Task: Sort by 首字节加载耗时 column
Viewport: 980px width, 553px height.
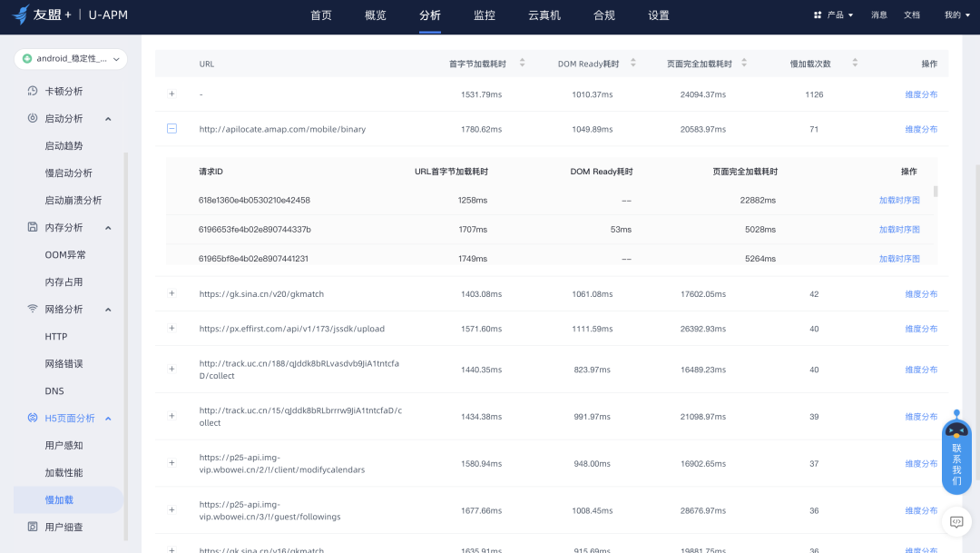Action: (522, 63)
